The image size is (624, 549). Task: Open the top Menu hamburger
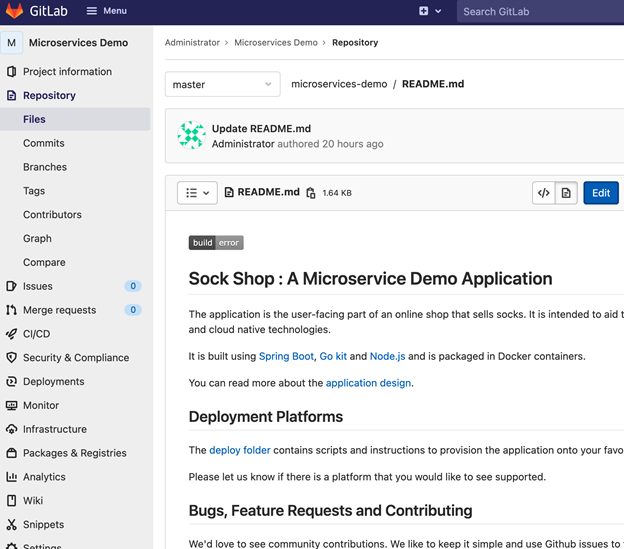click(106, 11)
